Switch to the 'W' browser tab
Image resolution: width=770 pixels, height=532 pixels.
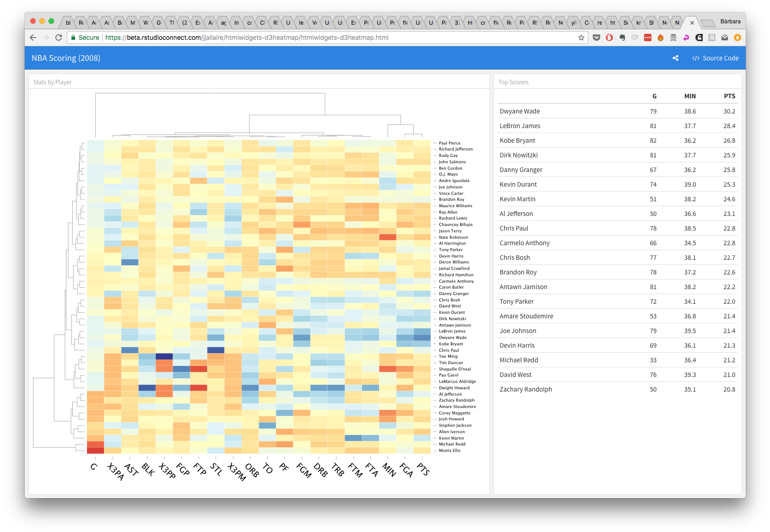tap(146, 22)
